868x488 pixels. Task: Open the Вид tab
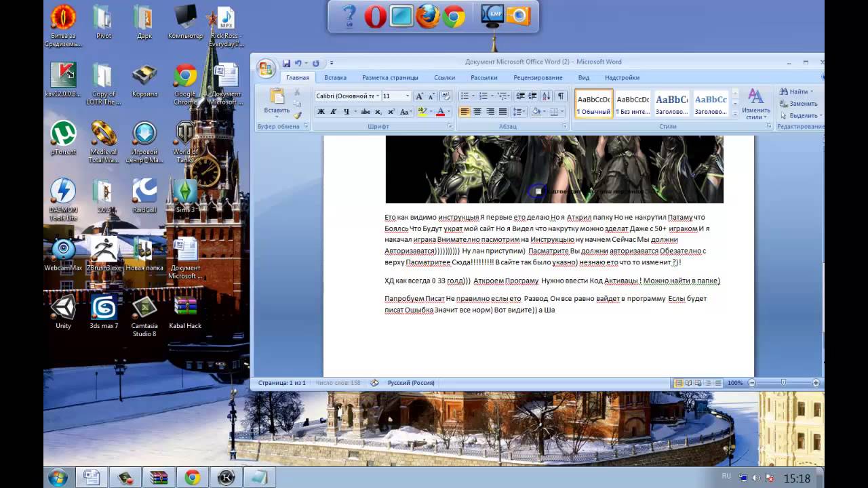click(x=583, y=78)
